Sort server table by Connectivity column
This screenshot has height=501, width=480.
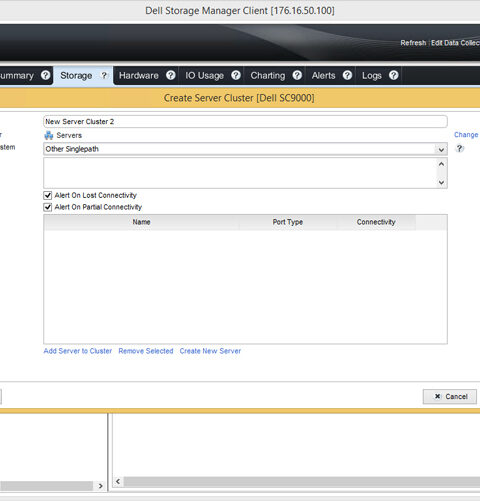pyautogui.click(x=376, y=222)
